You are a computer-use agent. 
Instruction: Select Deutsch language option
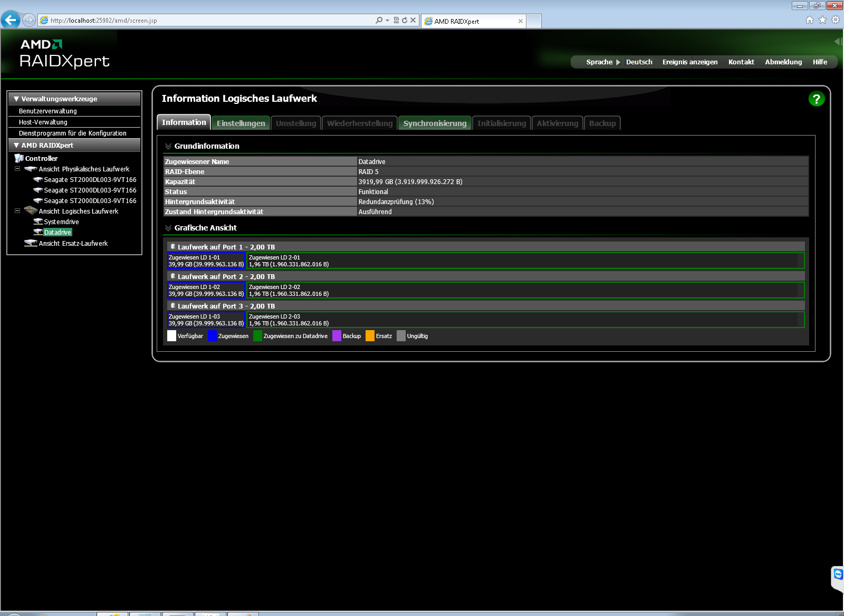639,62
